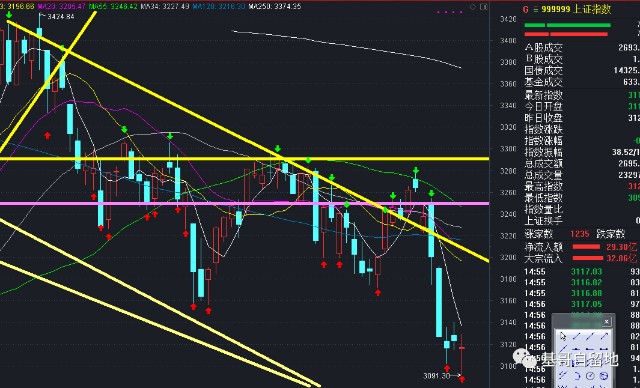
Task: Click the diamond icon above the chart
Action: (473, 7)
